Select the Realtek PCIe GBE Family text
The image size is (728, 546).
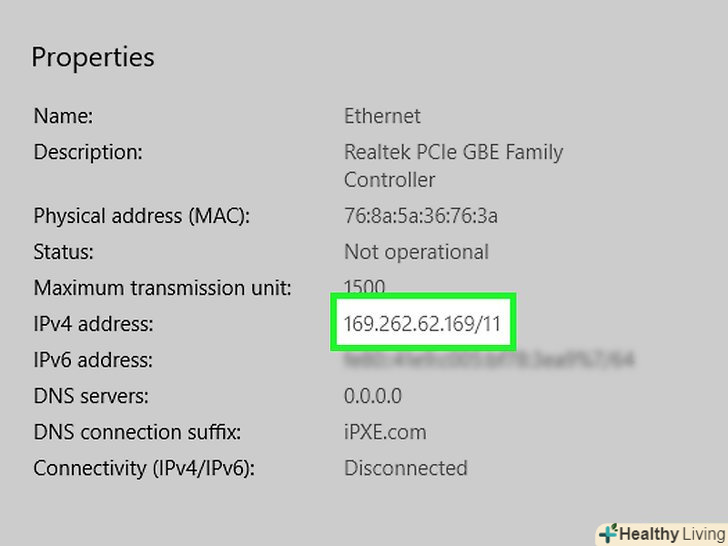point(453,153)
